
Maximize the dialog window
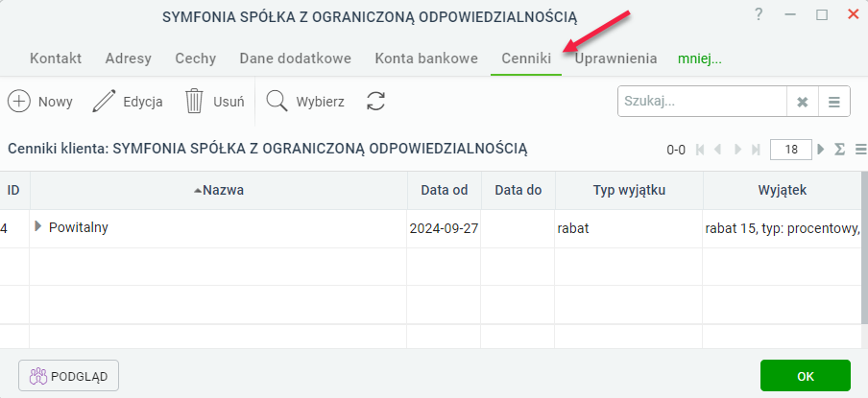[x=822, y=15]
